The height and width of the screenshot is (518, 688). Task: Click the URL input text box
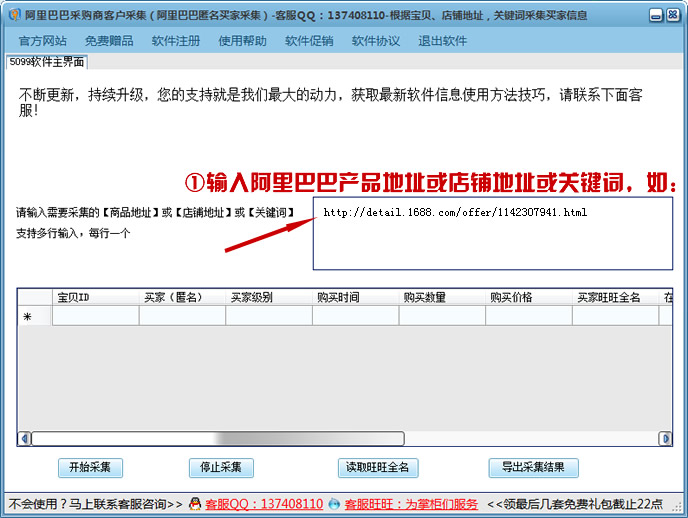tap(493, 233)
